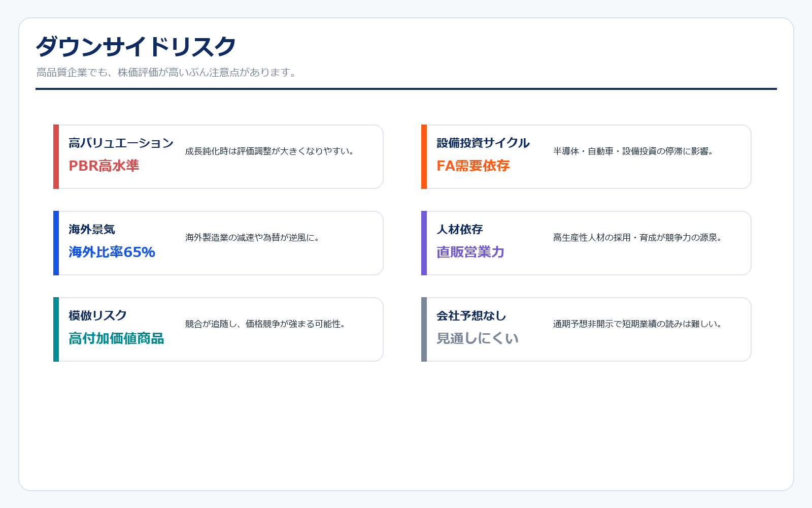
Task: Click the 人材依存 card heading
Action: (x=460, y=230)
